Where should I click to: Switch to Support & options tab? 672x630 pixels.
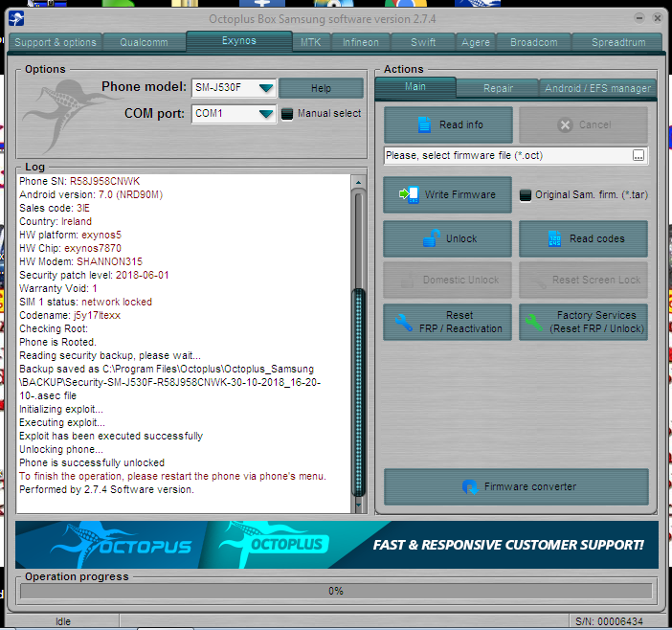[x=56, y=42]
